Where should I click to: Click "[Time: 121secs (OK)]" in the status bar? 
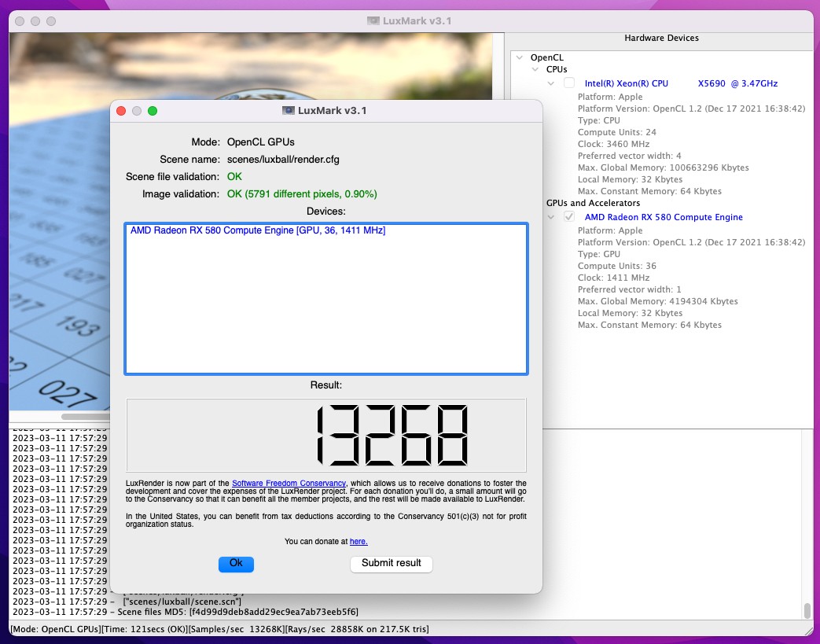click(145, 629)
